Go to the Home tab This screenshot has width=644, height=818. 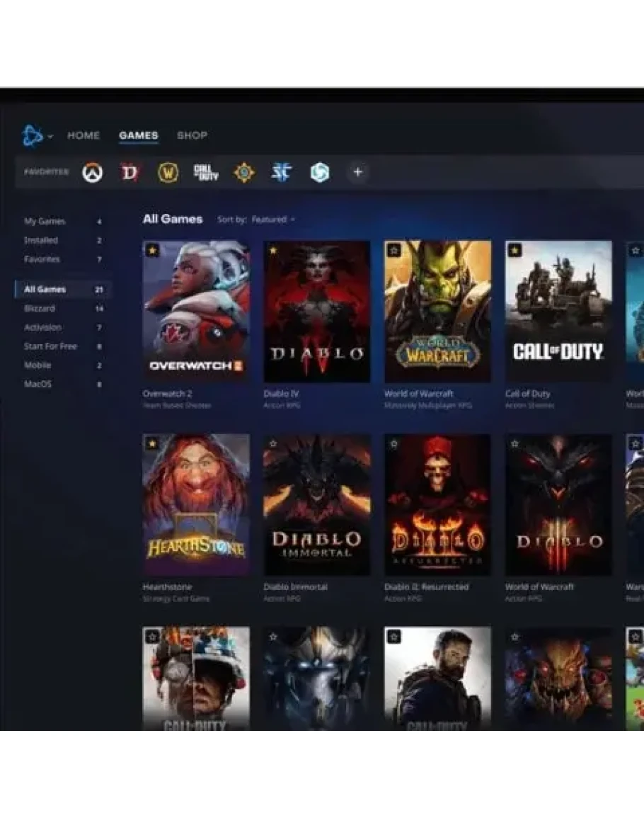84,135
